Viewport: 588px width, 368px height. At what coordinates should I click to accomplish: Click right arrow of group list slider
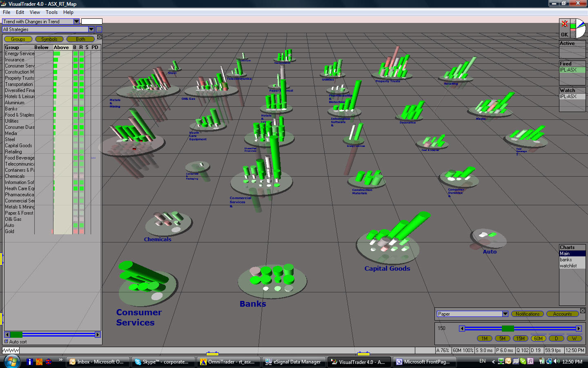coord(98,334)
